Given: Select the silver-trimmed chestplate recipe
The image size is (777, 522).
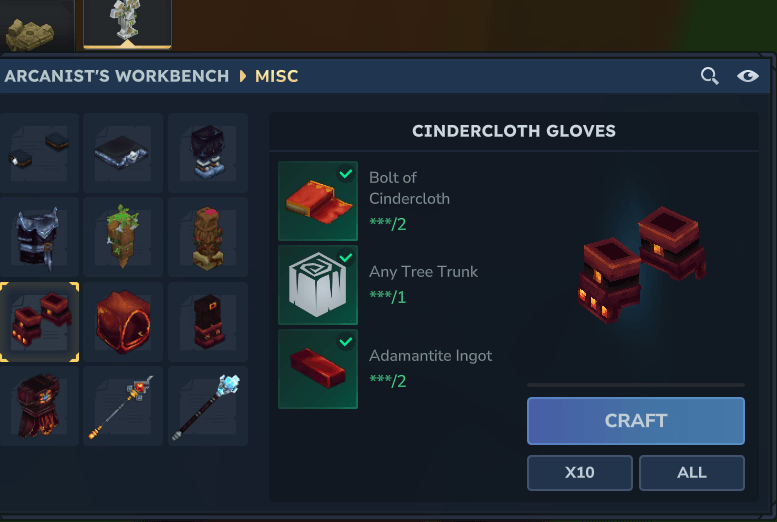Looking at the screenshot, I should pyautogui.click(x=39, y=237).
